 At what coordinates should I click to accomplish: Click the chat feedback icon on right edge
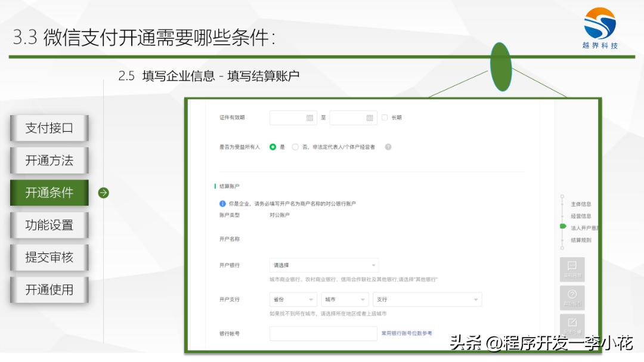(572, 268)
